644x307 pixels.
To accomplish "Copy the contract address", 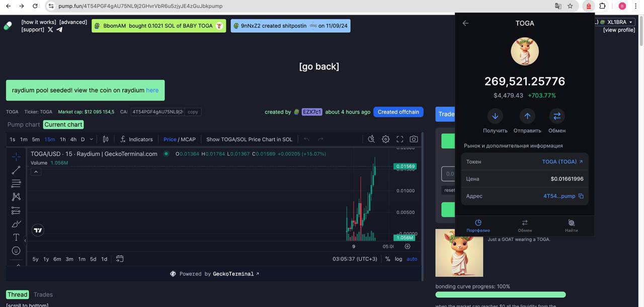I will [x=193, y=112].
